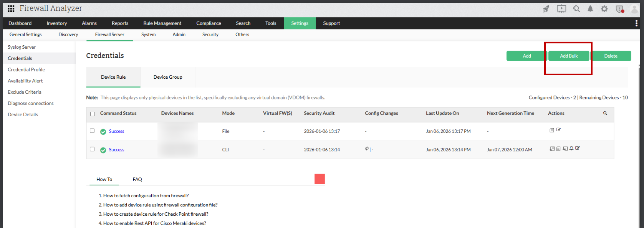644x228 pixels.
Task: Click the Success link in File row
Action: point(116,131)
